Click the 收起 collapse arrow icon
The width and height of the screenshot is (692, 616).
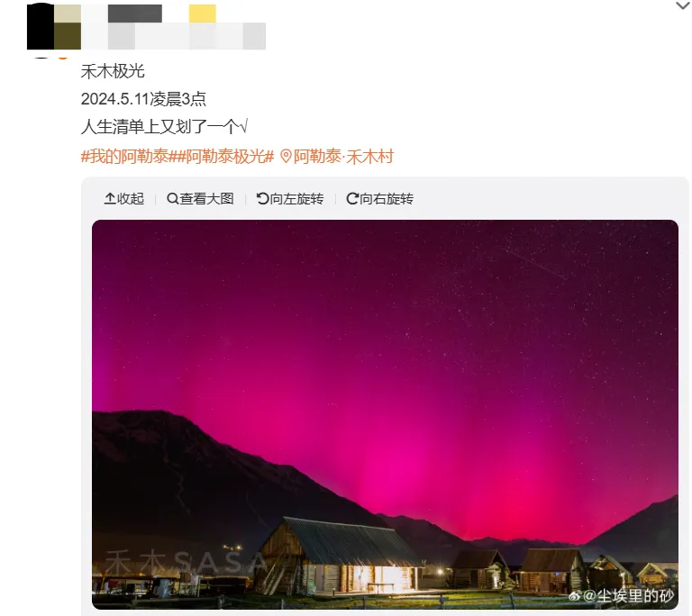(x=109, y=198)
